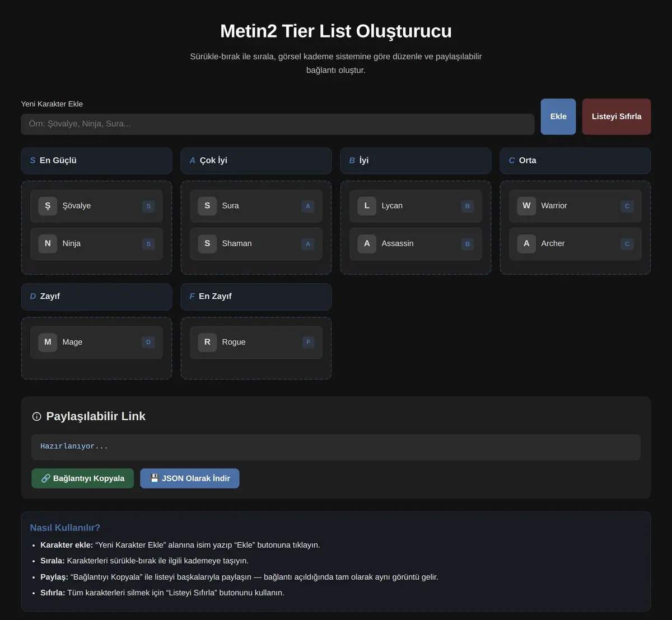672x620 pixels.
Task: Click the L avatar icon on Lycan card
Action: (367, 206)
